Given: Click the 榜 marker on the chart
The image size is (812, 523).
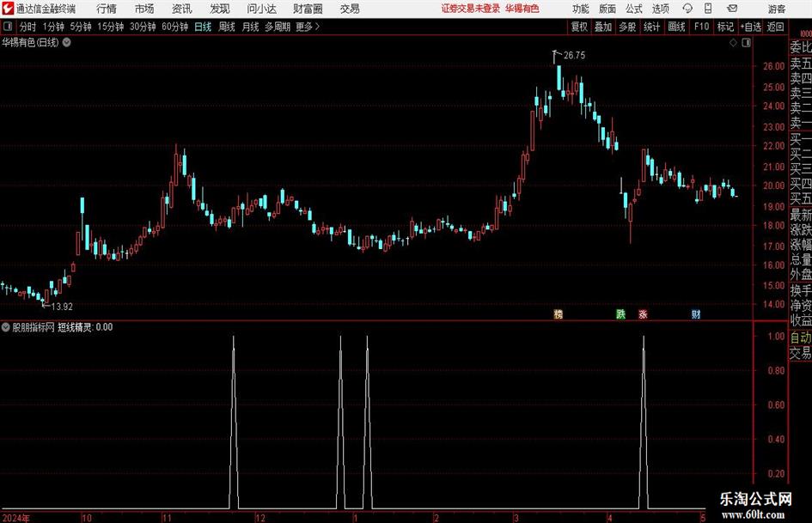Looking at the screenshot, I should (559, 313).
